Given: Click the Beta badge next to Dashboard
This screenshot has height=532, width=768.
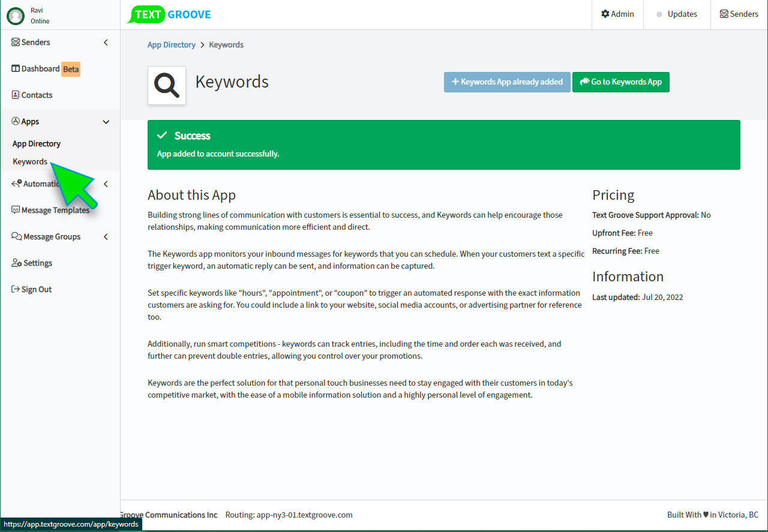Looking at the screenshot, I should tap(71, 69).
